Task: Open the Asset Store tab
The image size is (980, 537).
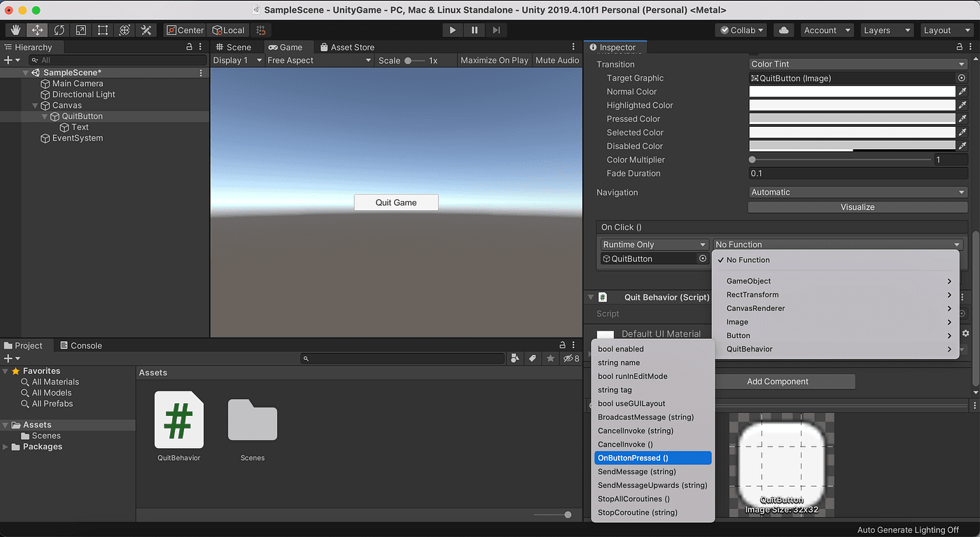Action: [x=347, y=47]
